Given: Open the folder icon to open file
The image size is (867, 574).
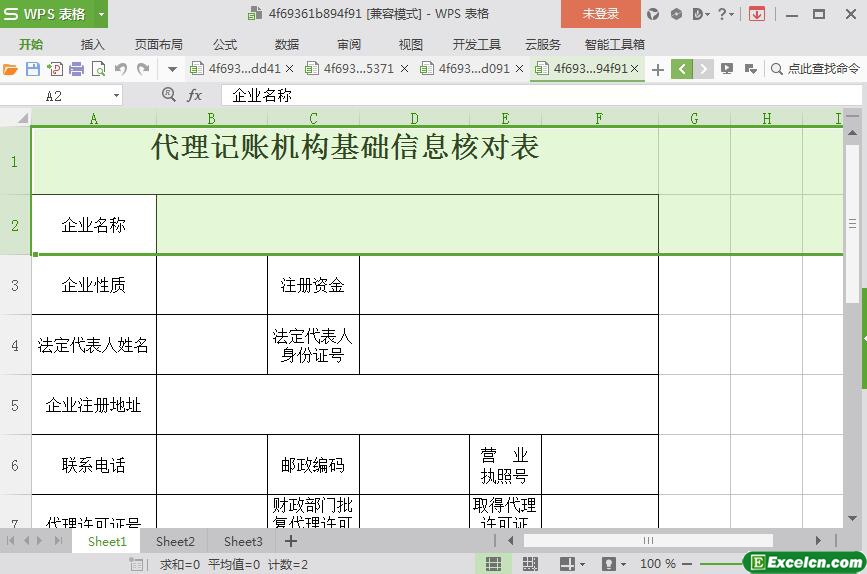Looking at the screenshot, I should pos(11,69).
